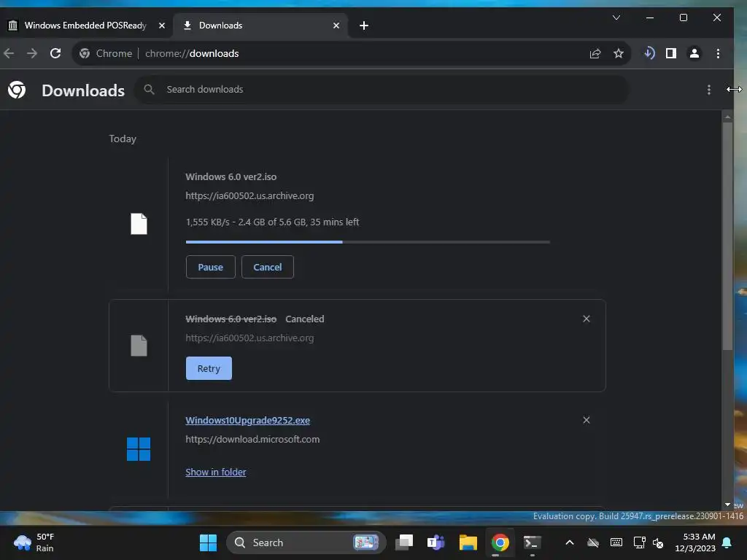Pause the Windows 6.0 ver2.iso download
This screenshot has width=747, height=560.
click(211, 267)
